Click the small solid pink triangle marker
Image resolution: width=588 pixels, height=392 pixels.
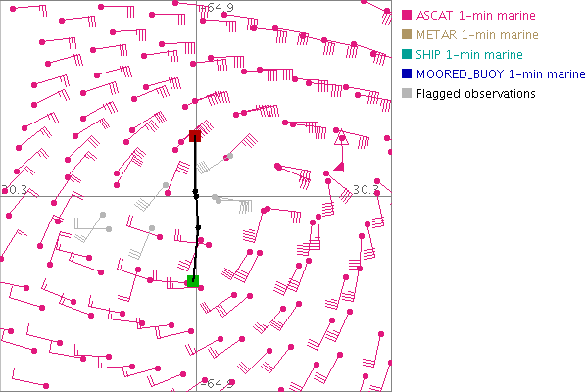tap(338, 168)
